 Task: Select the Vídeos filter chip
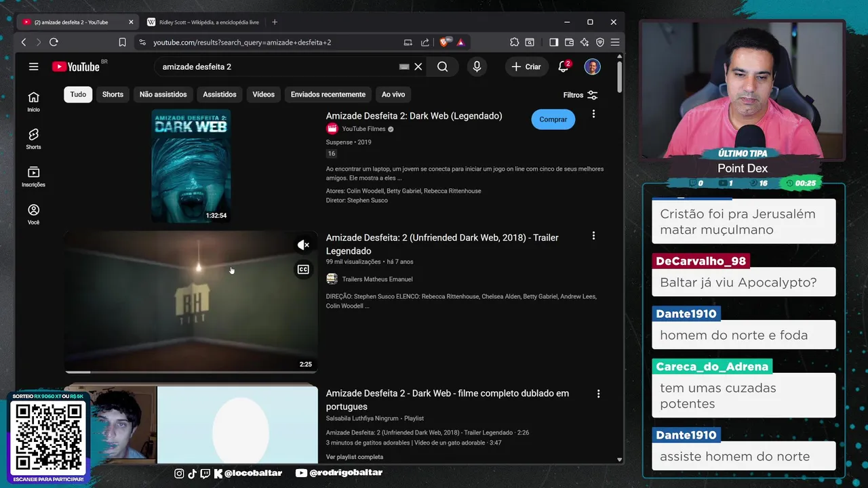pos(264,94)
